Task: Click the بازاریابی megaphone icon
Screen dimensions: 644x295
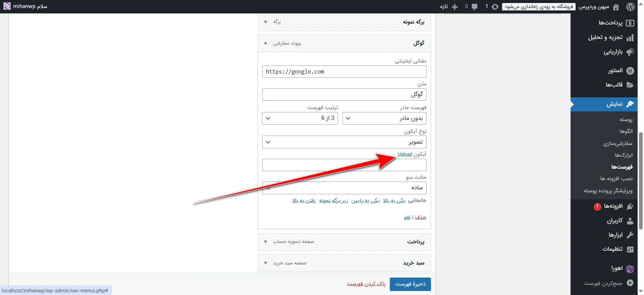Action: point(630,52)
